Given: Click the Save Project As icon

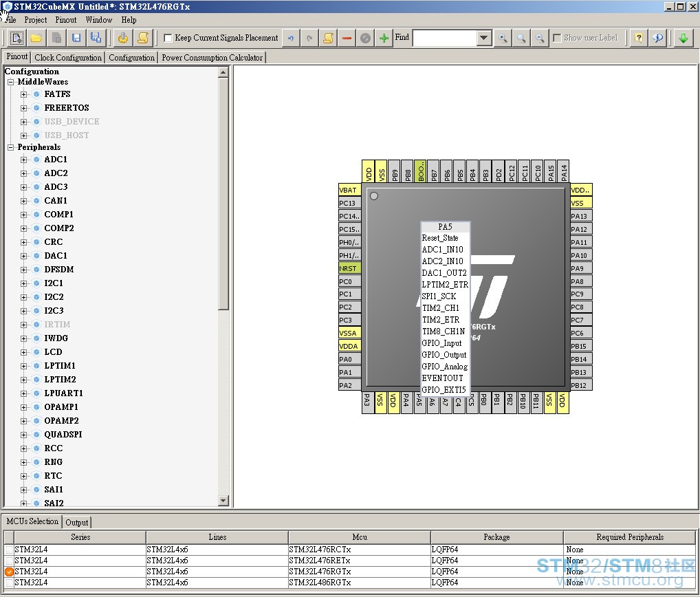Looking at the screenshot, I should pos(96,38).
